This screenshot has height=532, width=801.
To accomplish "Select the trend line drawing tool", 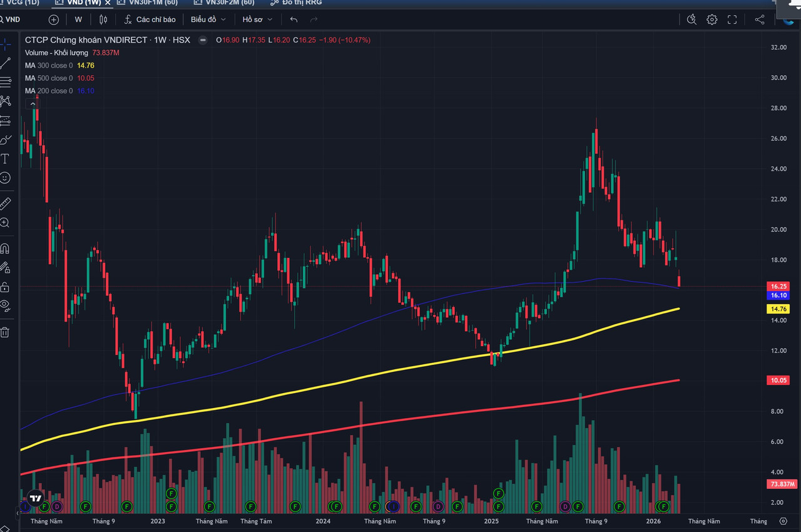I will [x=5, y=63].
